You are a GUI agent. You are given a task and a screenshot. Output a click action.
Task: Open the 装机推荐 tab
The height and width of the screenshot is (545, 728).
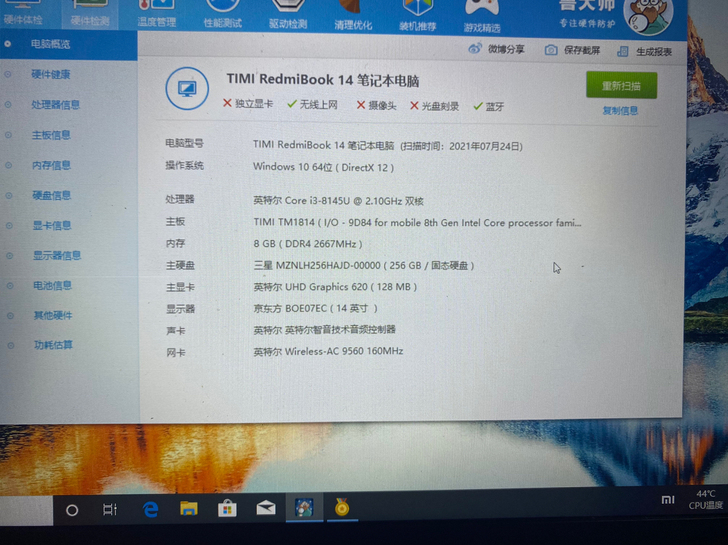pos(417,18)
